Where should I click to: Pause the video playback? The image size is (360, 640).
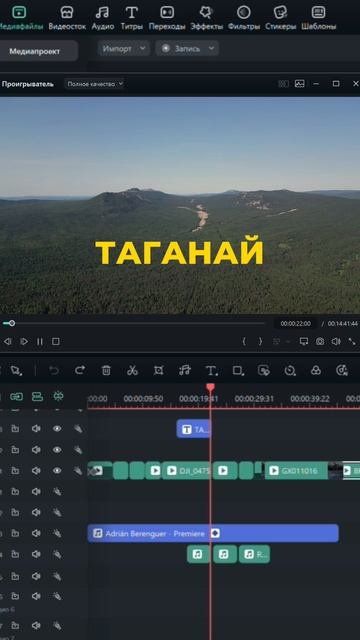pyautogui.click(x=40, y=342)
